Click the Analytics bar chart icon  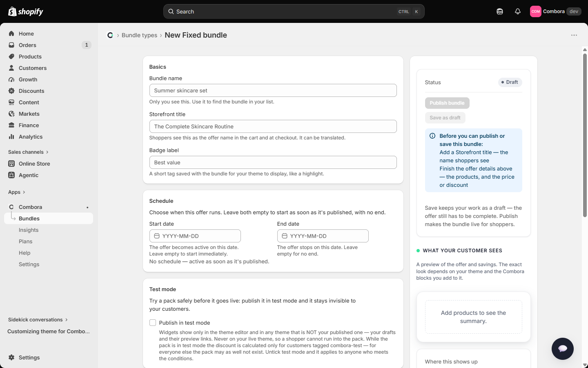pyautogui.click(x=11, y=137)
